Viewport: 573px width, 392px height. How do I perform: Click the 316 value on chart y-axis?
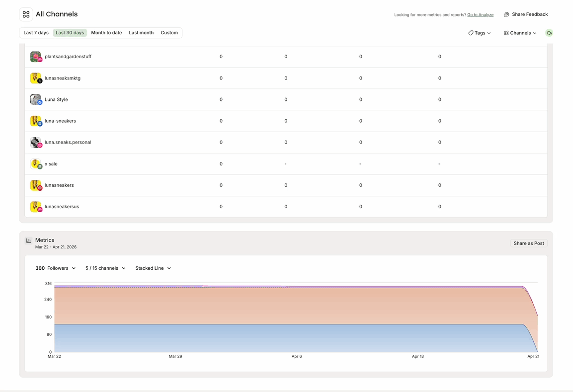pyautogui.click(x=48, y=284)
